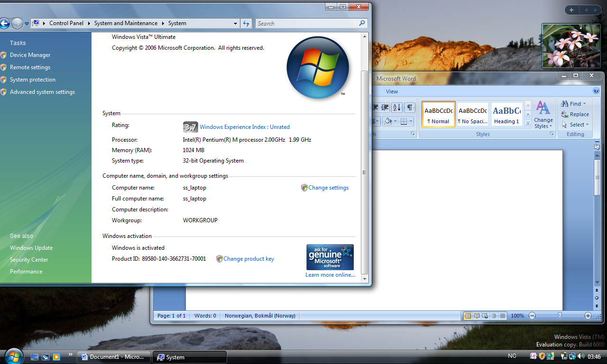This screenshot has height=364, width=607.
Task: Switch to the View tab in Word
Action: coord(392,91)
